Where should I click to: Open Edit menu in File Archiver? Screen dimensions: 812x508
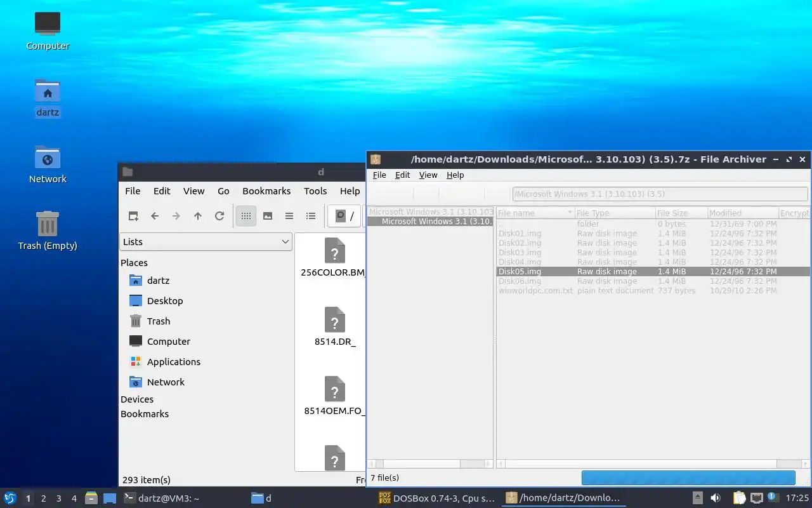pos(403,175)
